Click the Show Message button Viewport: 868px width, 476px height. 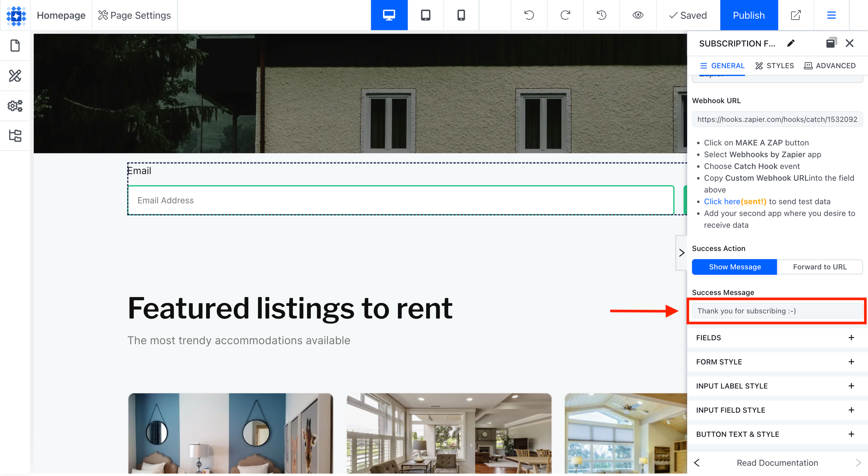(735, 266)
